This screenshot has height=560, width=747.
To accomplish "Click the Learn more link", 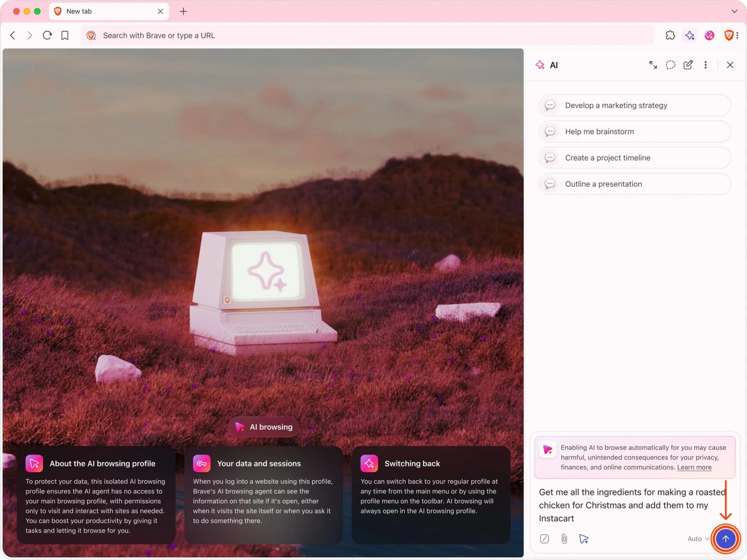I will (694, 467).
